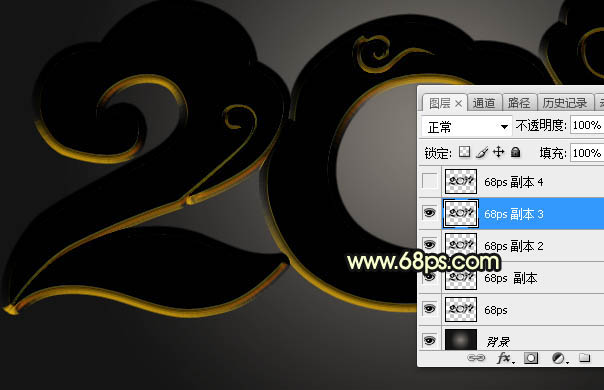Select the 68ps 副本 layer name

point(511,278)
